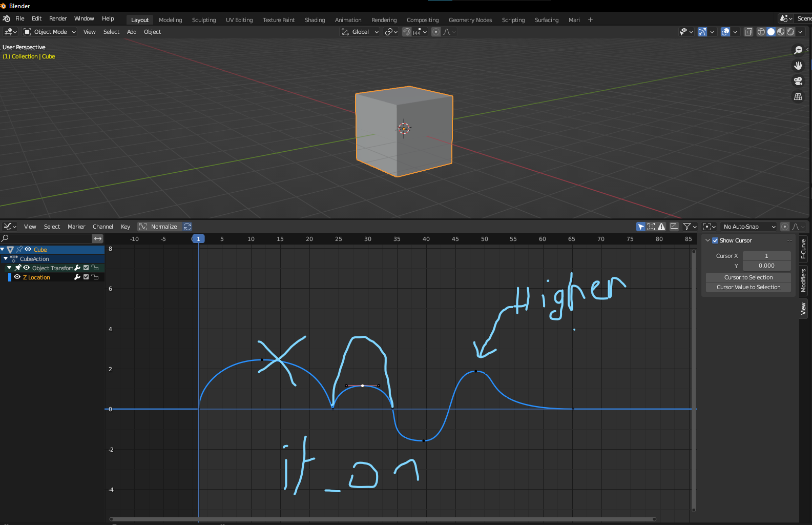Toggle the lock on Object Transforms row
Viewport: 812px width, 525px height.
[95, 268]
